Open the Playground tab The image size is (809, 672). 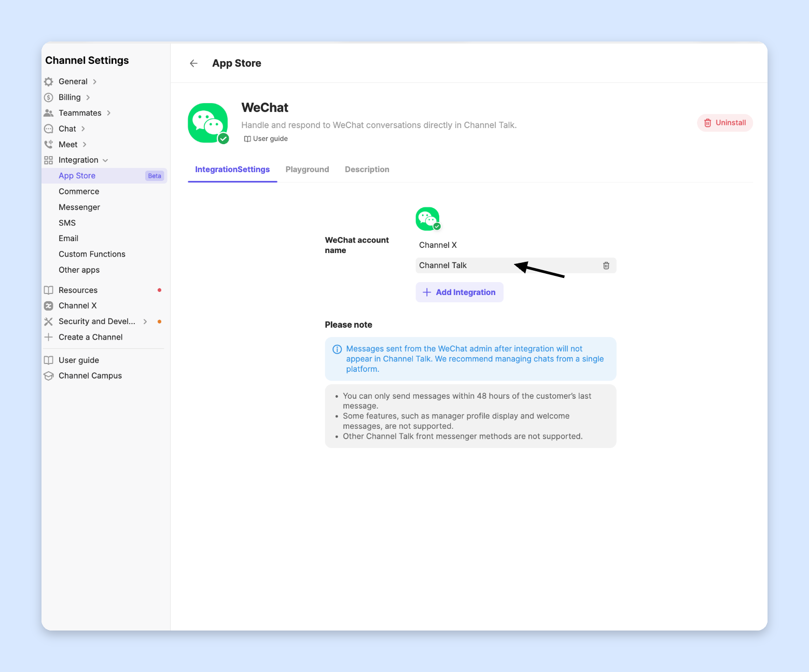pos(308,170)
